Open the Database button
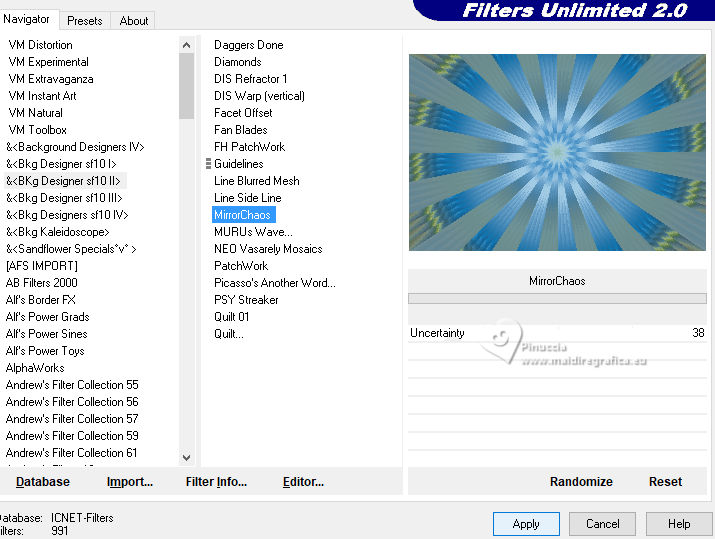Screen dimensions: 715x539 pyautogui.click(x=43, y=482)
